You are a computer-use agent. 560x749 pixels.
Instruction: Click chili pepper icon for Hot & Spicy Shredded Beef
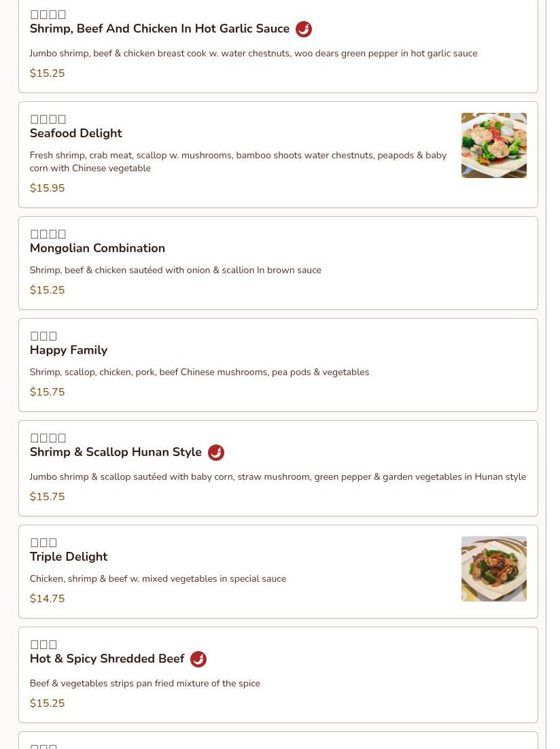[198, 659]
